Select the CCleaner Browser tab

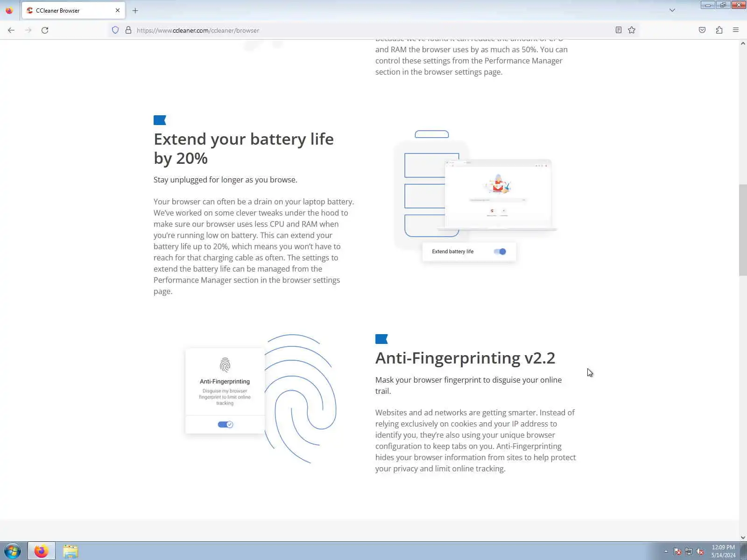tap(73, 10)
